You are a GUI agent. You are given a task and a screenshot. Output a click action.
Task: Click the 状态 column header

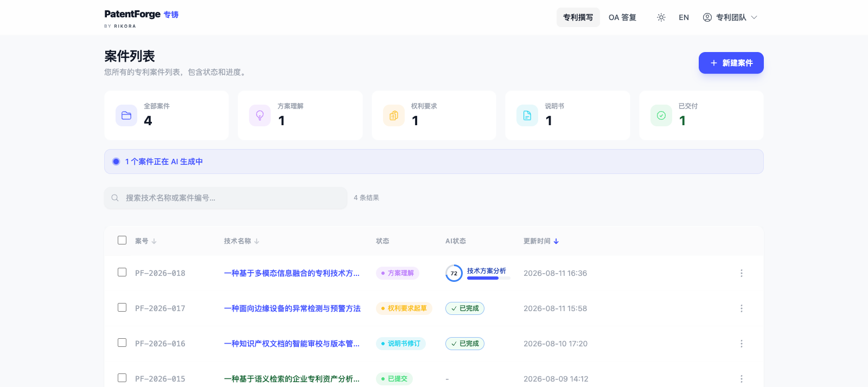(382, 241)
